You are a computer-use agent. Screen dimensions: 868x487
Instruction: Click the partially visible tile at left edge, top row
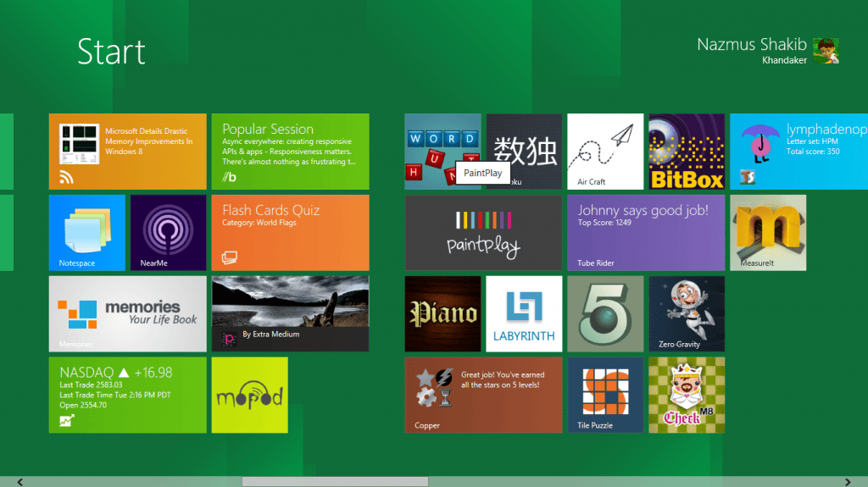point(7,152)
